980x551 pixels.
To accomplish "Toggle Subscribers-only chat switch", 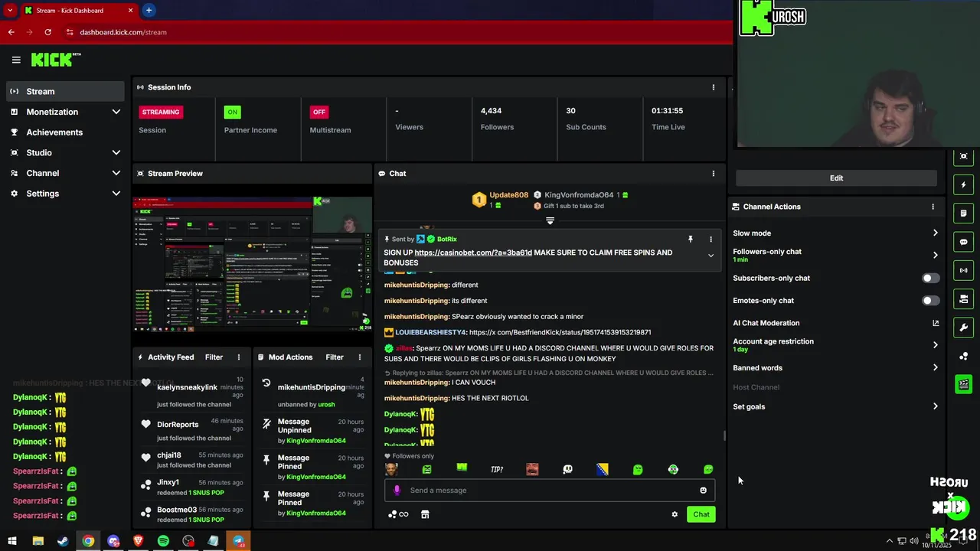I will pyautogui.click(x=930, y=279).
